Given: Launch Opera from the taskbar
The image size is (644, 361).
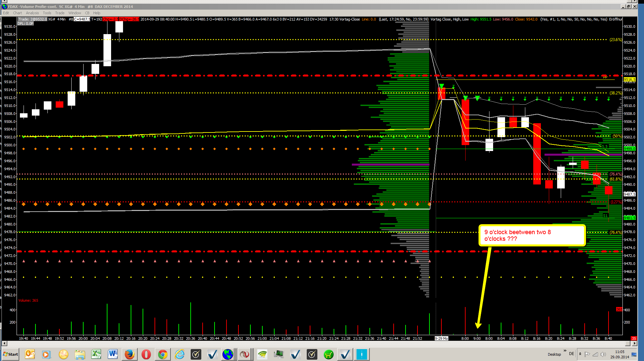Looking at the screenshot, I should pyautogui.click(x=146, y=354).
